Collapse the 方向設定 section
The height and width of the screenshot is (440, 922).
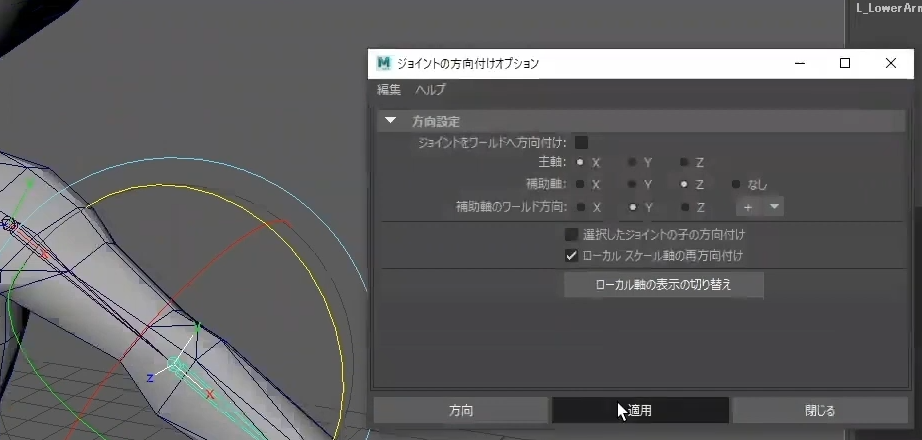[x=390, y=121]
